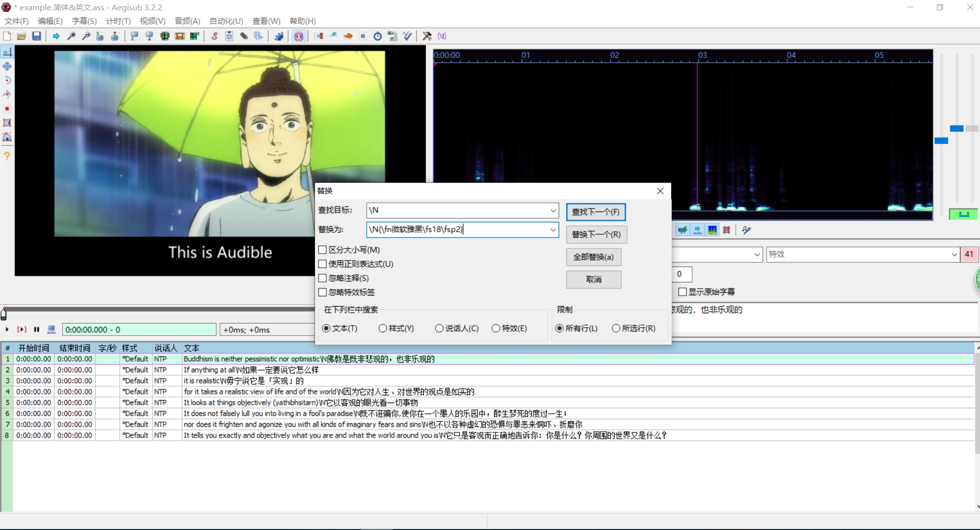Click the 查找下一个 button
The height and width of the screenshot is (530, 980).
click(596, 212)
